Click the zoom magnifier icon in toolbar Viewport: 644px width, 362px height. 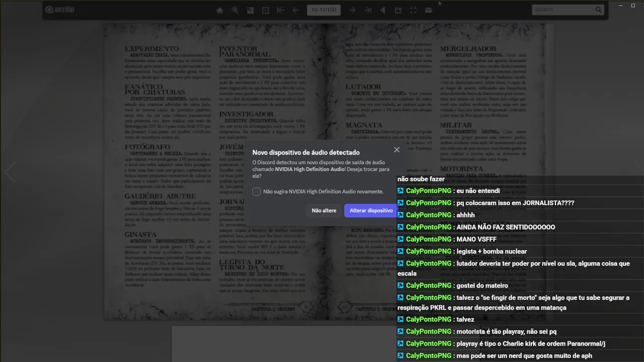pos(235,10)
